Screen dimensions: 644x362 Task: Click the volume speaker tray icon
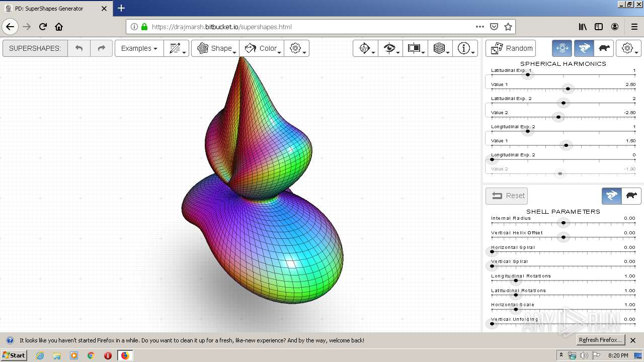tap(584, 355)
